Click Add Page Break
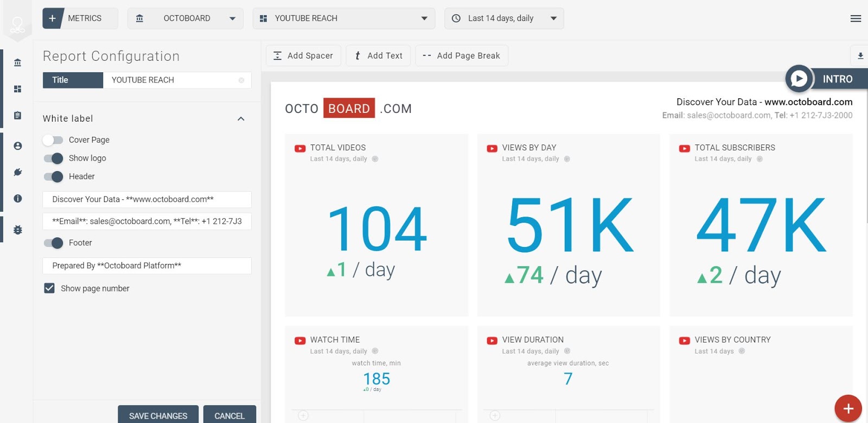 462,55
